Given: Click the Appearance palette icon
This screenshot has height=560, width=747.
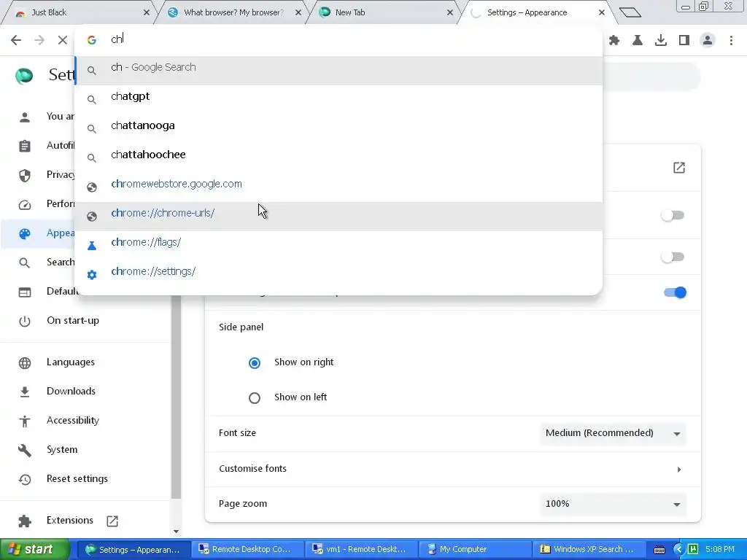Looking at the screenshot, I should (x=25, y=233).
